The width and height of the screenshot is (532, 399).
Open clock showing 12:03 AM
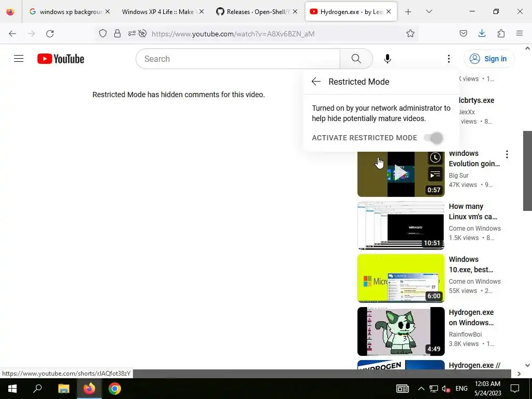coord(487,389)
